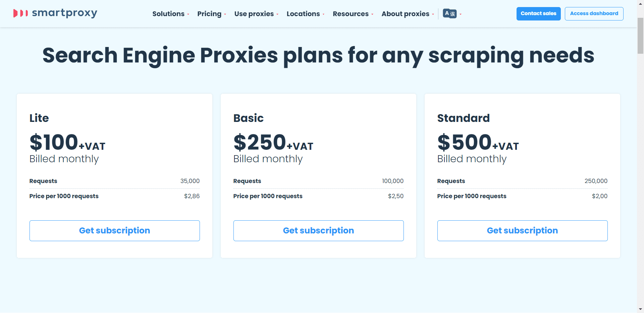Get subscription for the Standard plan
The image size is (644, 313).
coord(522,230)
